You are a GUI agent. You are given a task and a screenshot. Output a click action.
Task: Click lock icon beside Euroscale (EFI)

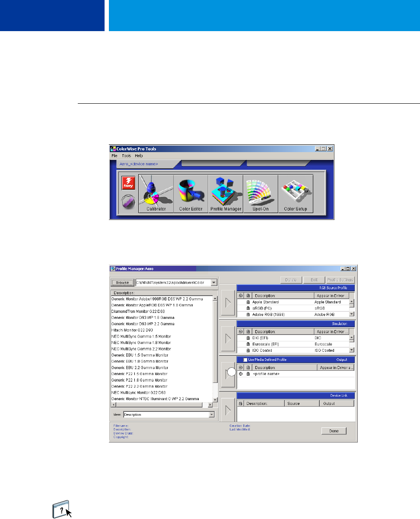248,344
